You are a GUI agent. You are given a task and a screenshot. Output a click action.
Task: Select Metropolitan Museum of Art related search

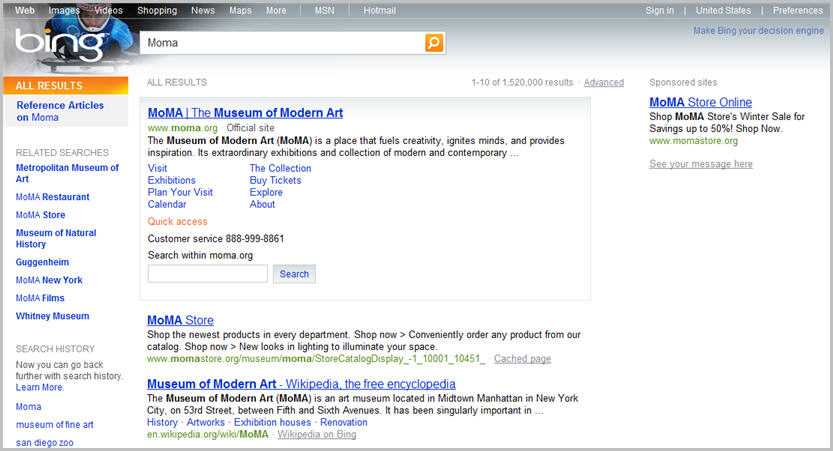pos(67,173)
